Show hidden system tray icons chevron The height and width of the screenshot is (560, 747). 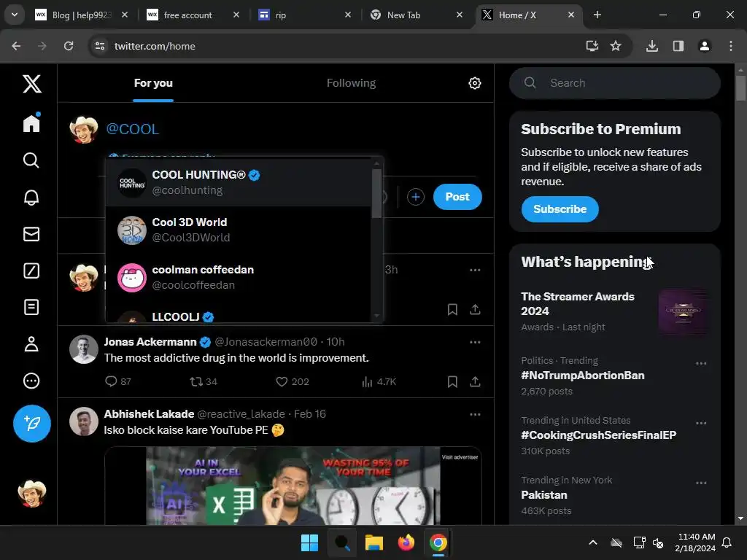[592, 542]
